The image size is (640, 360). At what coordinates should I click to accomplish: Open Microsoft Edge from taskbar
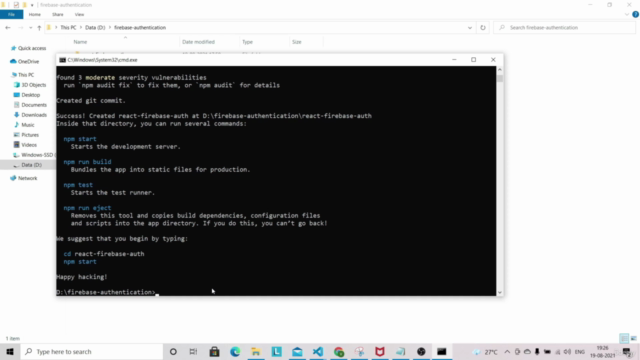235,351
